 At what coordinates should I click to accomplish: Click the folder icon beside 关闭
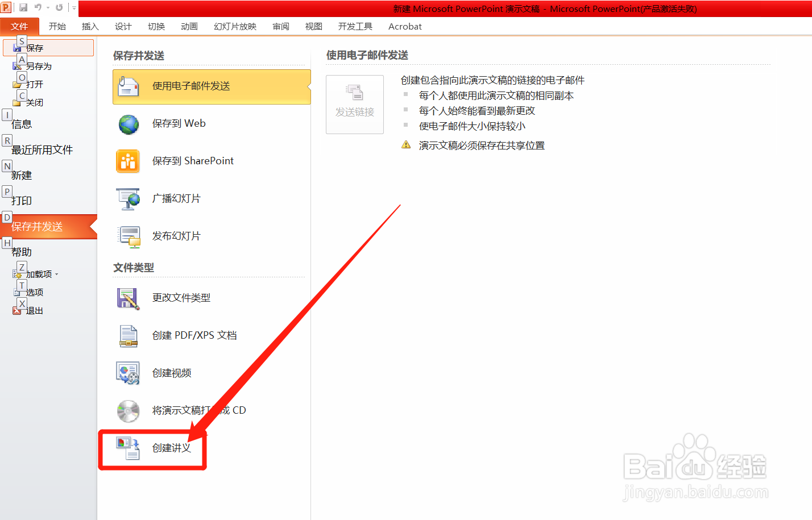point(17,103)
